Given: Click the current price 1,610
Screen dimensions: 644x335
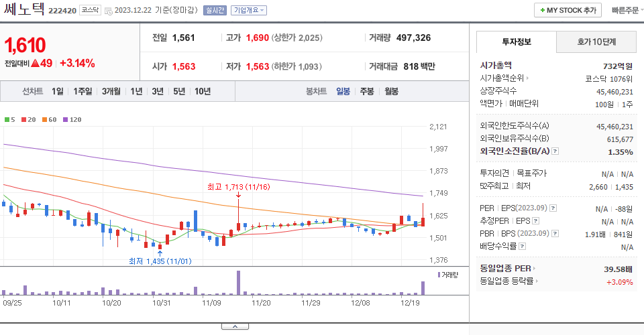Looking at the screenshot, I should click(25, 45).
